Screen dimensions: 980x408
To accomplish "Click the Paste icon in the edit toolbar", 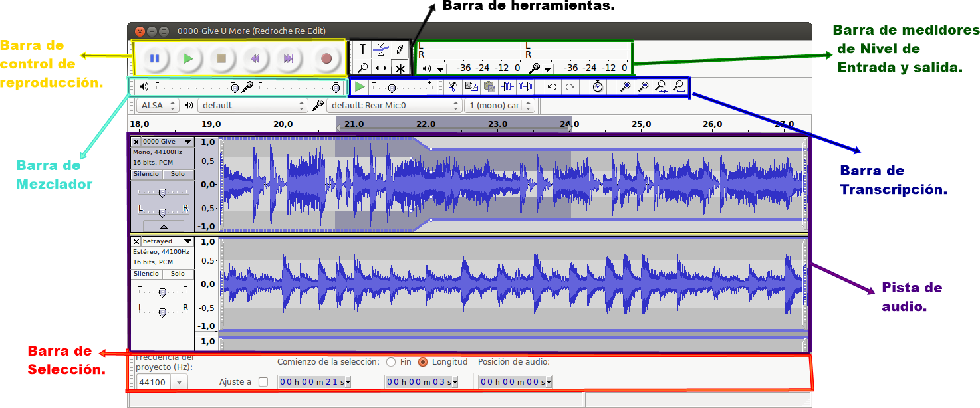I will pos(489,86).
